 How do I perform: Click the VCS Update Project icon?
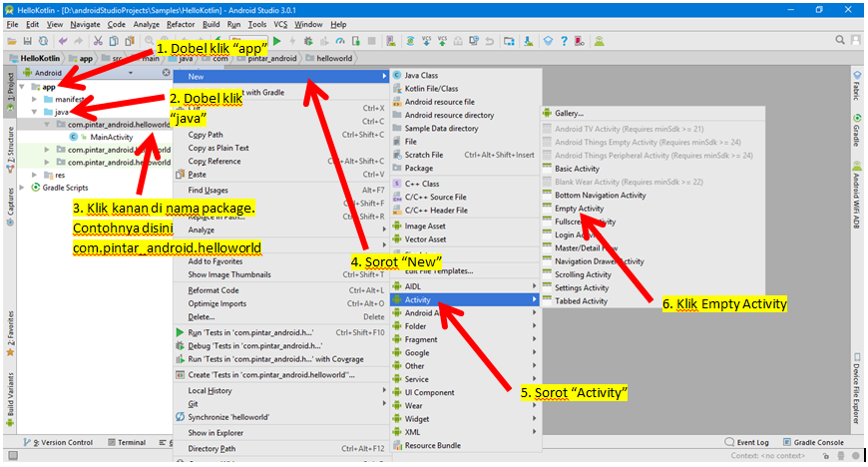tap(426, 41)
